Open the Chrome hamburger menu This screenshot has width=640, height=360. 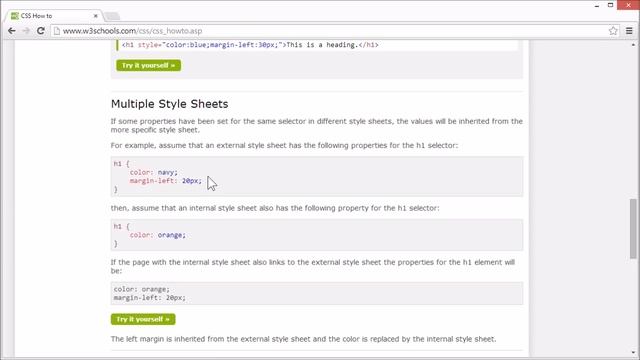pyautogui.click(x=629, y=31)
